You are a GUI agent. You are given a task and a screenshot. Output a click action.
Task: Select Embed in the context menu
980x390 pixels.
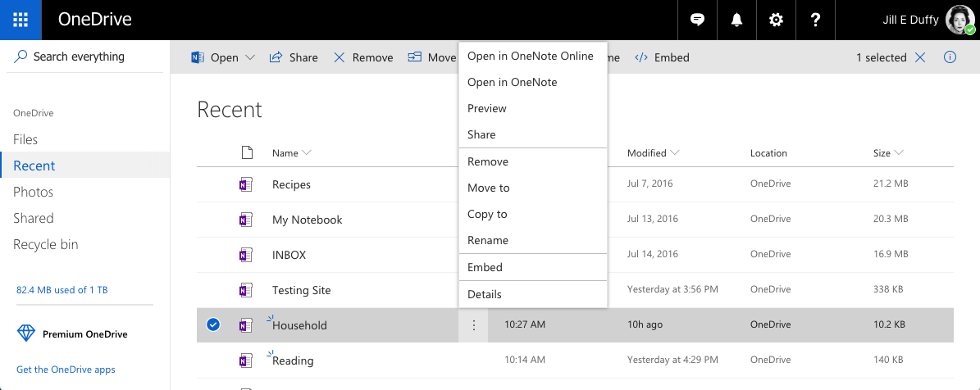pos(533,267)
